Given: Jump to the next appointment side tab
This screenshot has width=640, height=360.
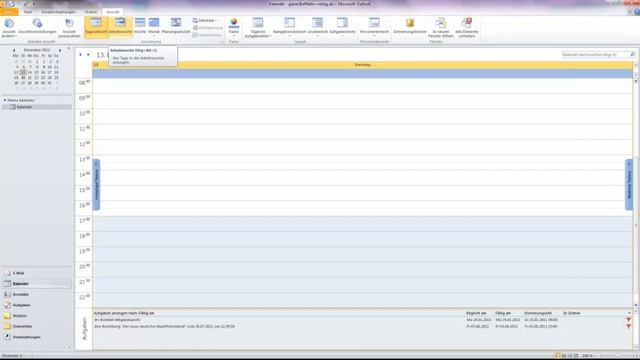Looking at the screenshot, I should [x=629, y=185].
